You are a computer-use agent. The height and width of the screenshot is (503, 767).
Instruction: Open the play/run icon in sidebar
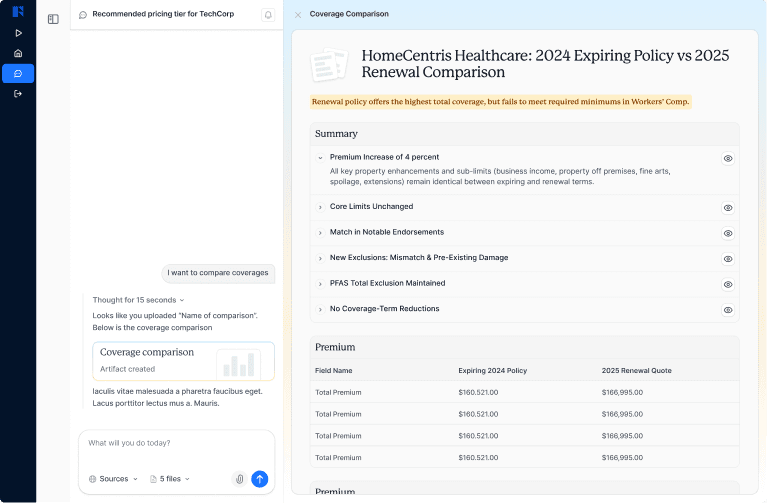click(x=18, y=33)
